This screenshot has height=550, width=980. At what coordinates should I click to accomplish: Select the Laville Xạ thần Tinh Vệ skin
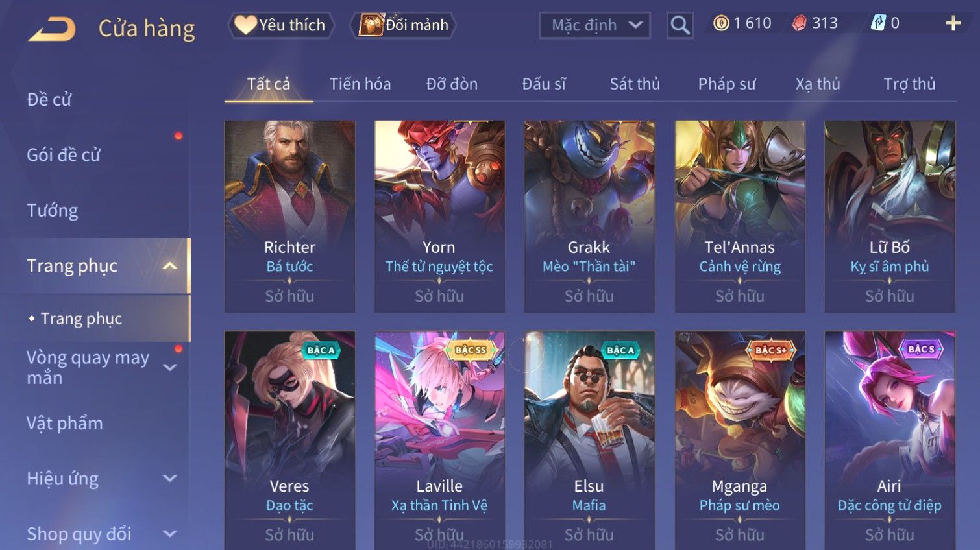point(439,441)
